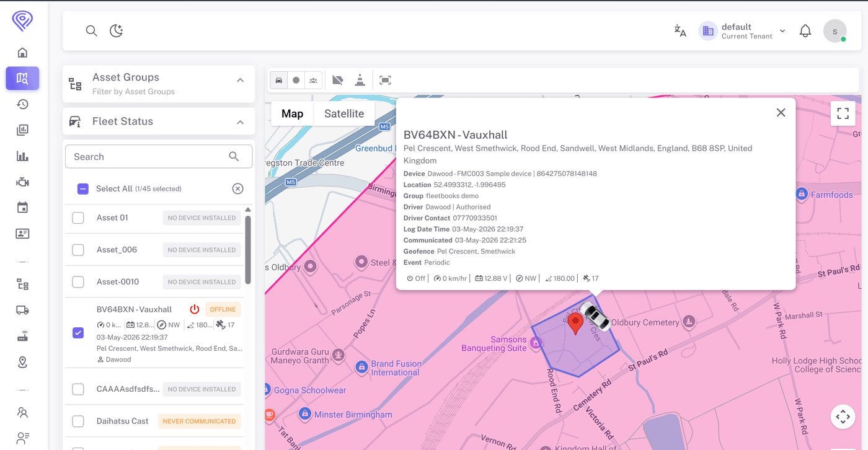This screenshot has height=450, width=868.
Task: Open the default tenant dropdown arrow
Action: click(782, 31)
